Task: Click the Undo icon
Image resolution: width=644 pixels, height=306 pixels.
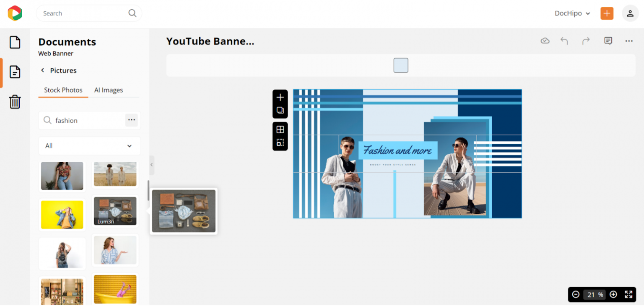Action: [564, 41]
